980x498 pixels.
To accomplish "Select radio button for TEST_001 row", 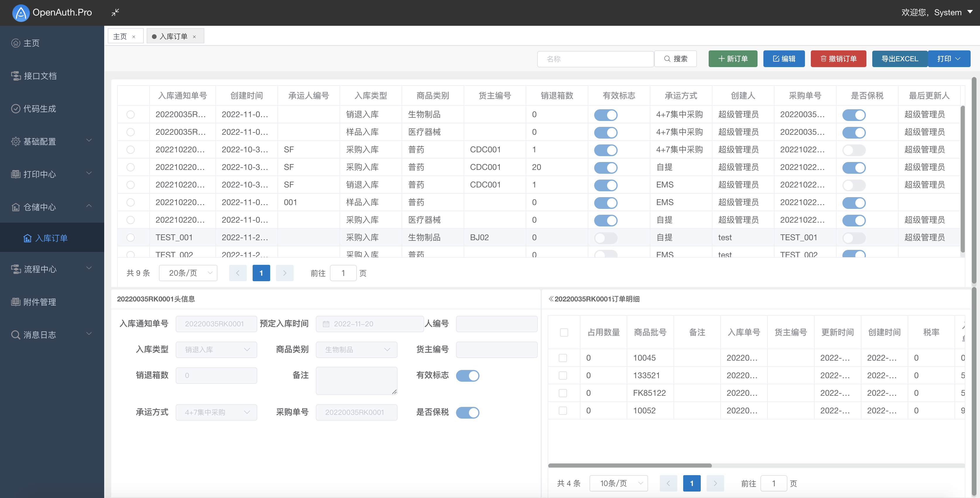I will [x=131, y=237].
